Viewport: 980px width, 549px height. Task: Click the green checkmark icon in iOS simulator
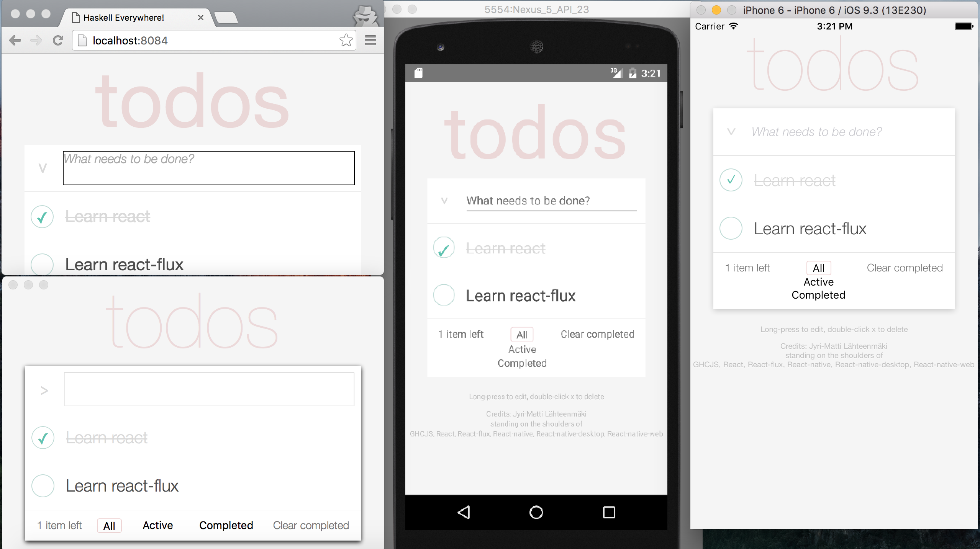(x=730, y=180)
